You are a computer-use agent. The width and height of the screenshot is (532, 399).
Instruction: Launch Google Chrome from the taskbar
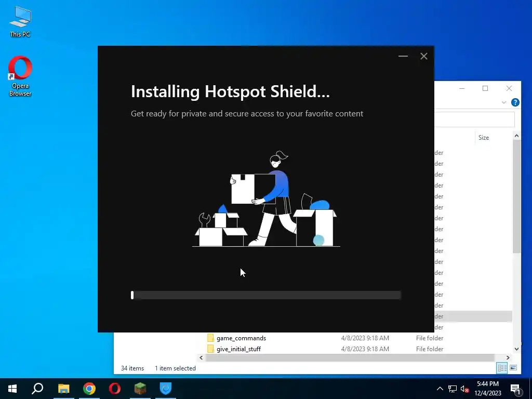[x=89, y=388]
